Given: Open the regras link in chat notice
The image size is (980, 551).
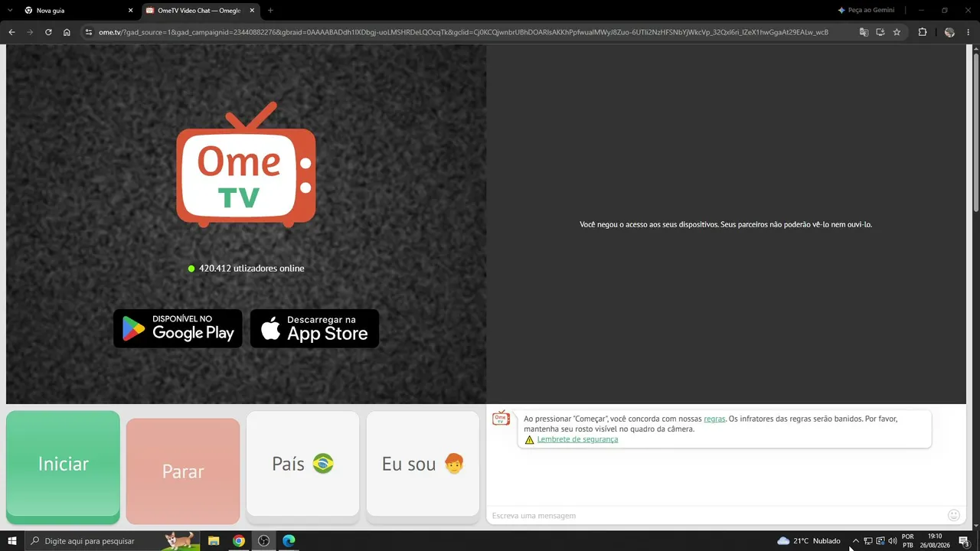Looking at the screenshot, I should (714, 419).
